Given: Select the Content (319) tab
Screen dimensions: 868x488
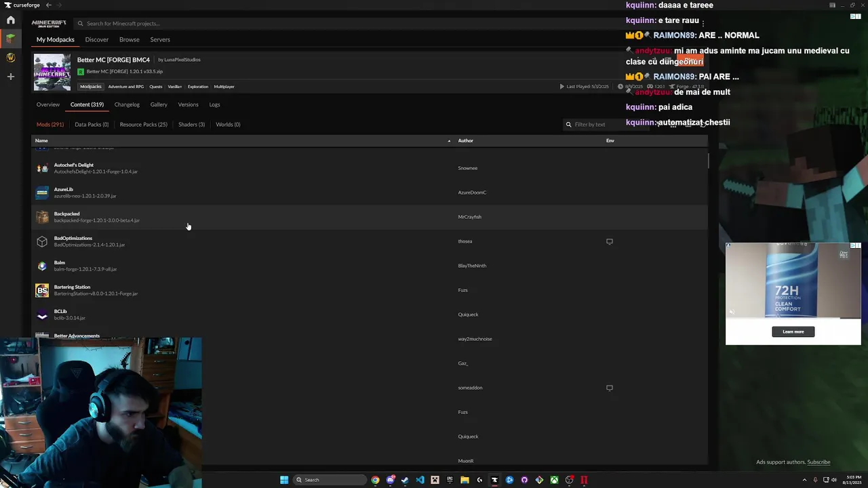Looking at the screenshot, I should click(x=87, y=104).
